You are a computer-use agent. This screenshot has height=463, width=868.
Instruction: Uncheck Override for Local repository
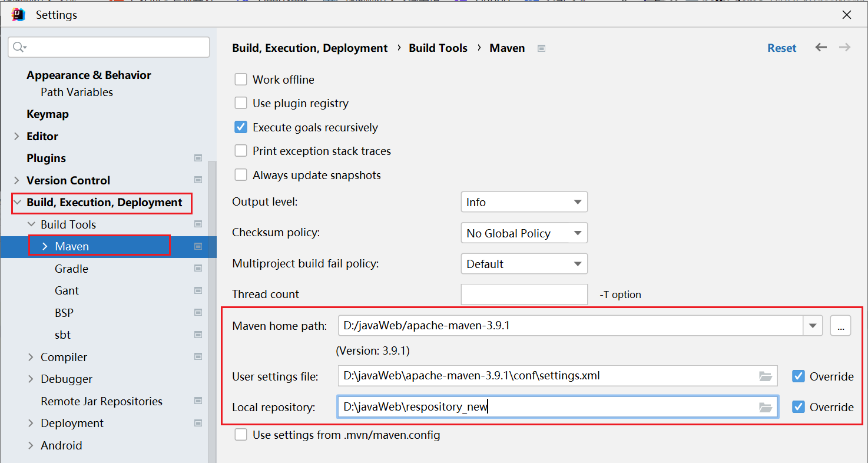click(799, 406)
